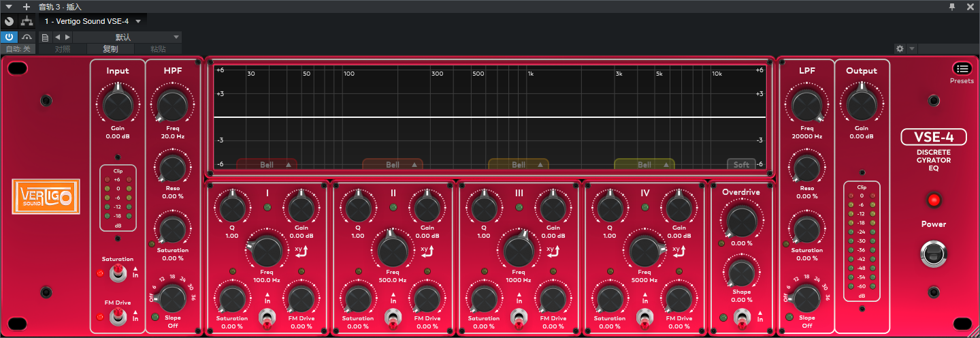Image resolution: width=980 pixels, height=338 pixels.
Task: Click the sidechain curve icon
Action: click(x=27, y=37)
